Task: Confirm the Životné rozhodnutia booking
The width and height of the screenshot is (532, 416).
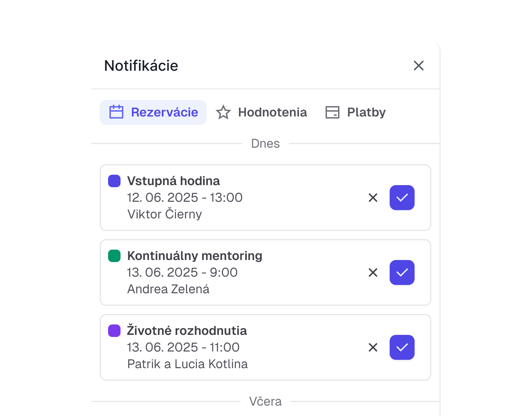Action: 402,347
